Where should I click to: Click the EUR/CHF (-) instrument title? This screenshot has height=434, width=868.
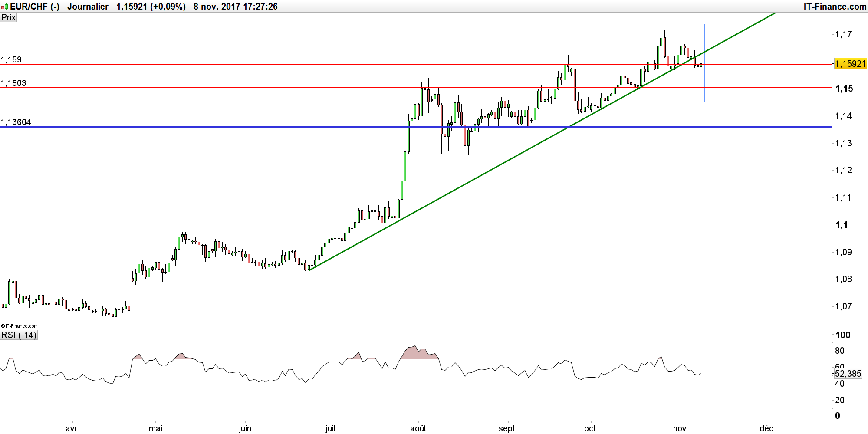click(x=35, y=7)
